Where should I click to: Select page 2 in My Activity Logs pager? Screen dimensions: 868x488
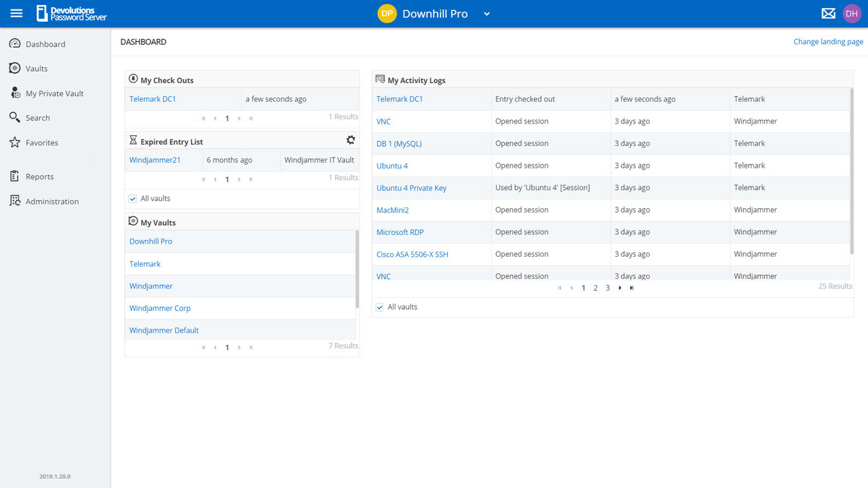[595, 288]
